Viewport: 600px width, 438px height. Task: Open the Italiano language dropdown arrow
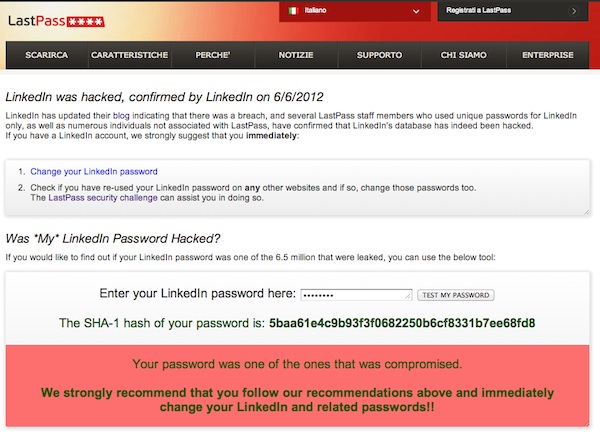point(416,11)
